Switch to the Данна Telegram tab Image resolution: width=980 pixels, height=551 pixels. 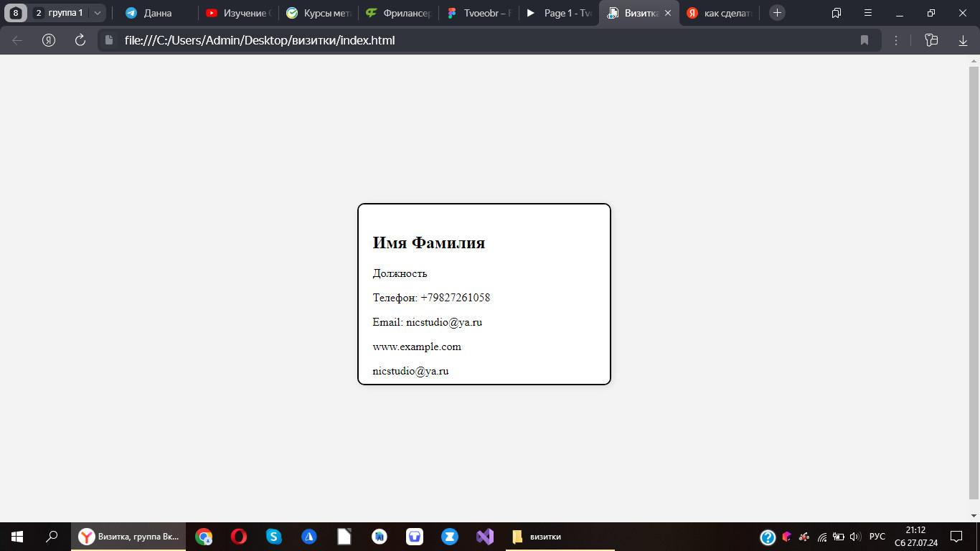click(x=156, y=13)
